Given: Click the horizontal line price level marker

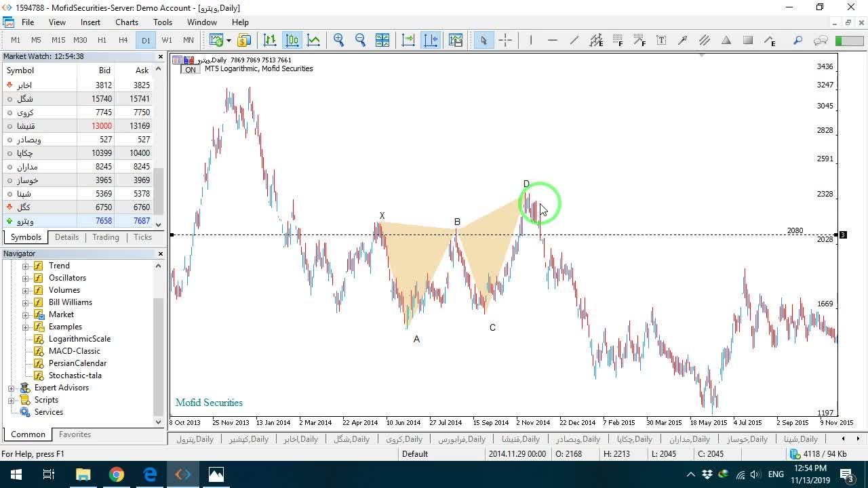Looking at the screenshot, I should click(843, 235).
